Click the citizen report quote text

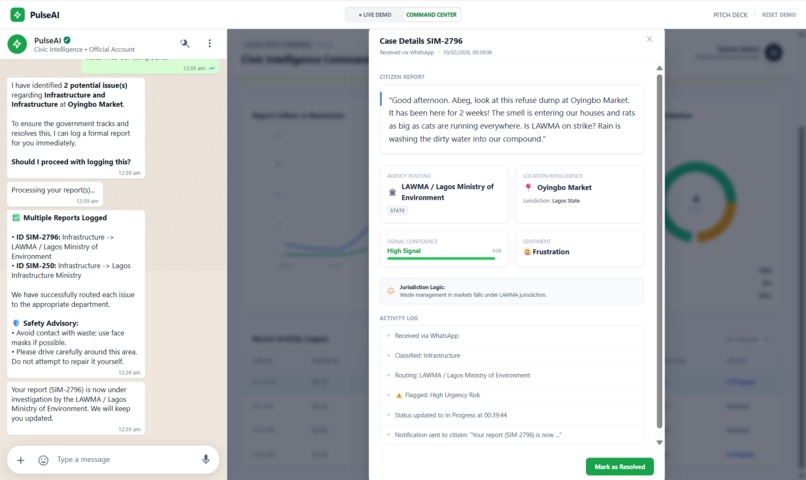[x=511, y=120]
